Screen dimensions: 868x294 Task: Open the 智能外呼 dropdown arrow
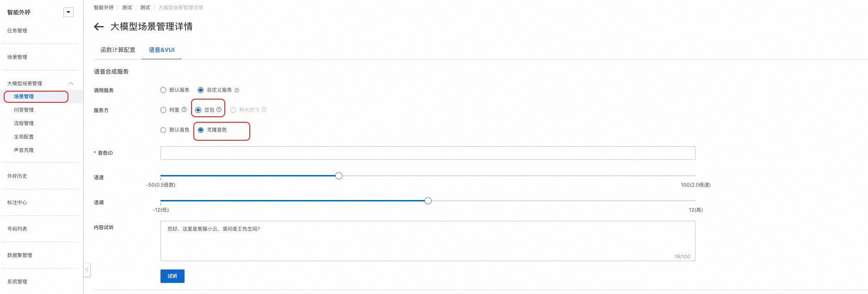click(68, 13)
